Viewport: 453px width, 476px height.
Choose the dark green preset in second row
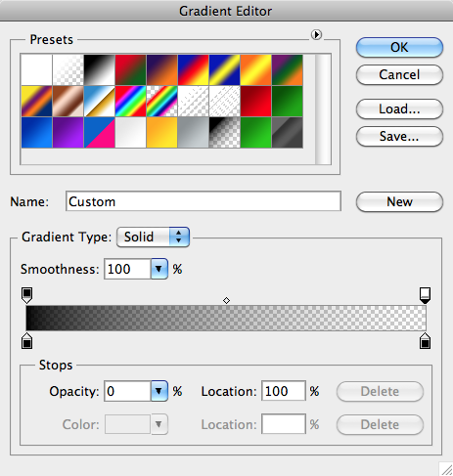click(287, 101)
